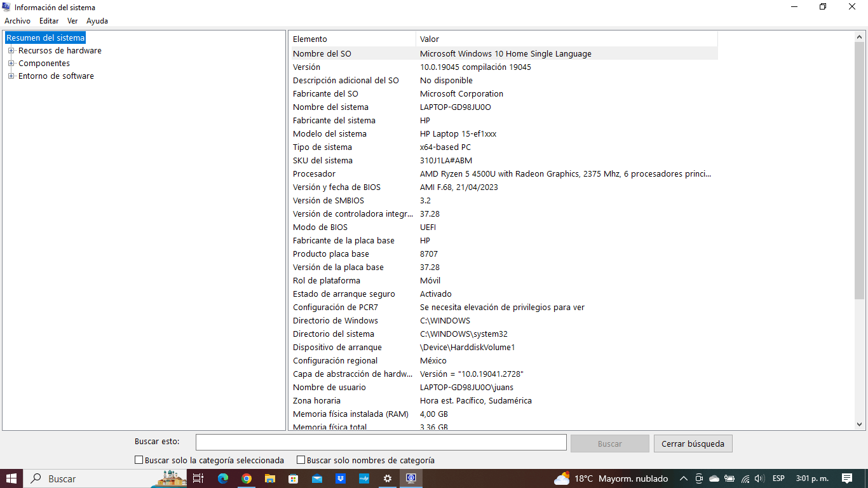This screenshot has width=868, height=488.
Task: Select the Componentes label in tree
Action: 44,64
